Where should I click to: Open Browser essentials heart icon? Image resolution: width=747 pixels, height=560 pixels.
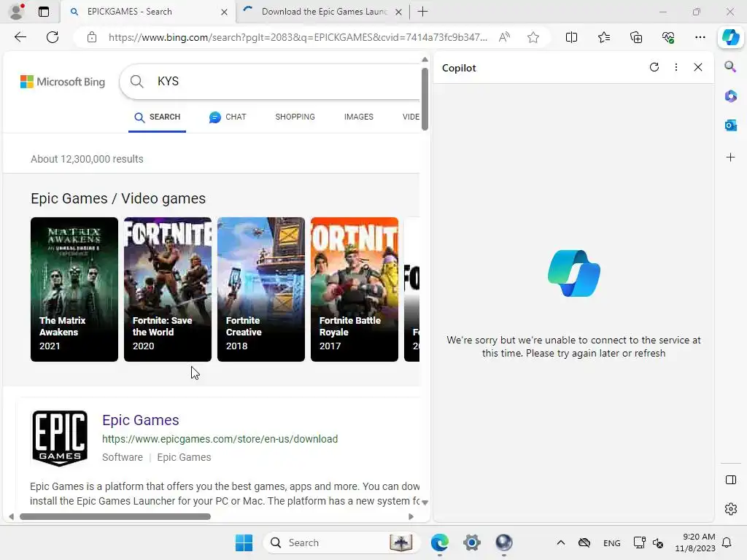(x=668, y=37)
